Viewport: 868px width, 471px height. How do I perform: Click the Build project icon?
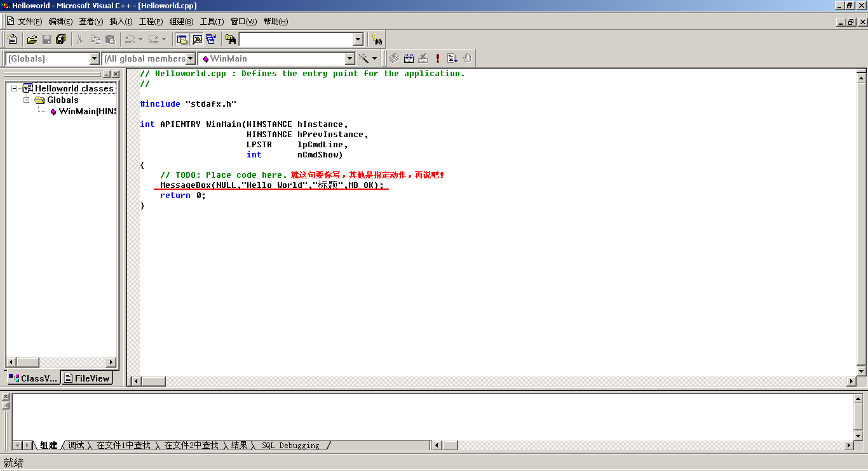point(409,58)
